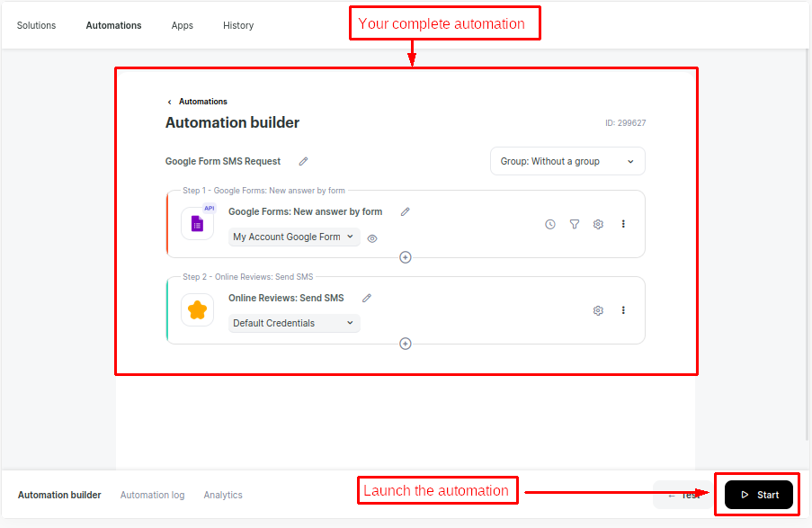Open Step 1 settings gear icon
Image resolution: width=812 pixels, height=528 pixels.
point(598,224)
